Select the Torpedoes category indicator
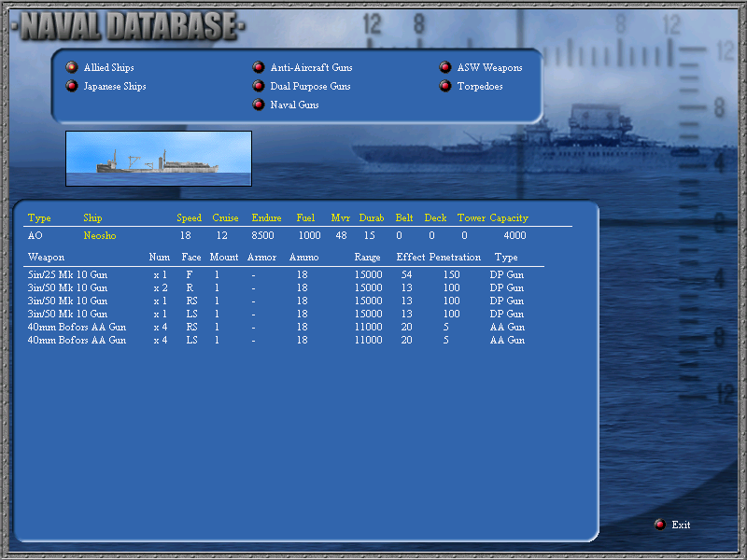This screenshot has width=747, height=560. (x=444, y=85)
